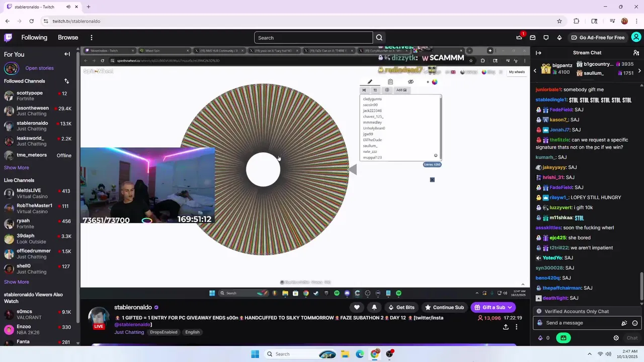Screen dimensions: 644x362
Task: Click the green rewards store button in chat
Action: pyautogui.click(x=563, y=338)
